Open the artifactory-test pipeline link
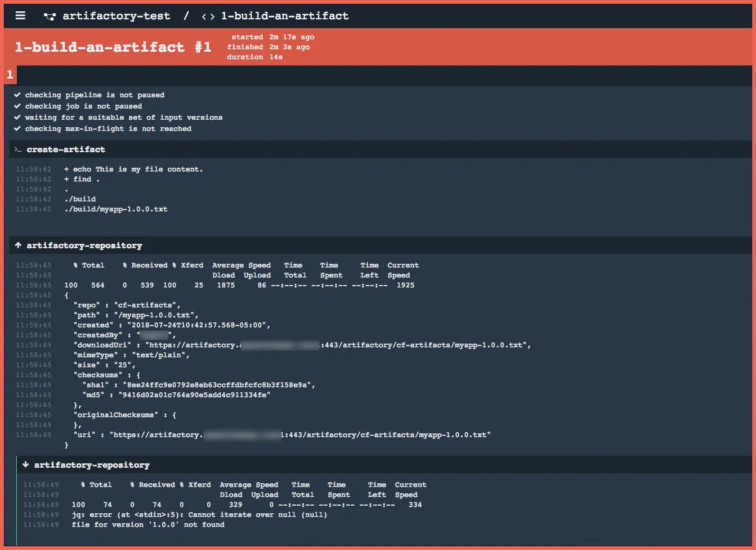The height and width of the screenshot is (550, 756). point(116,16)
